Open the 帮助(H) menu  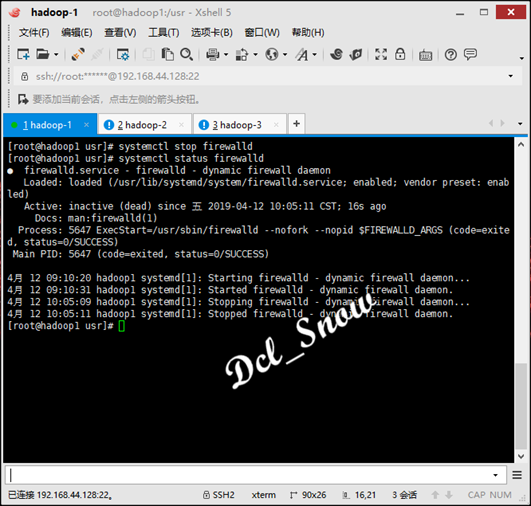308,33
